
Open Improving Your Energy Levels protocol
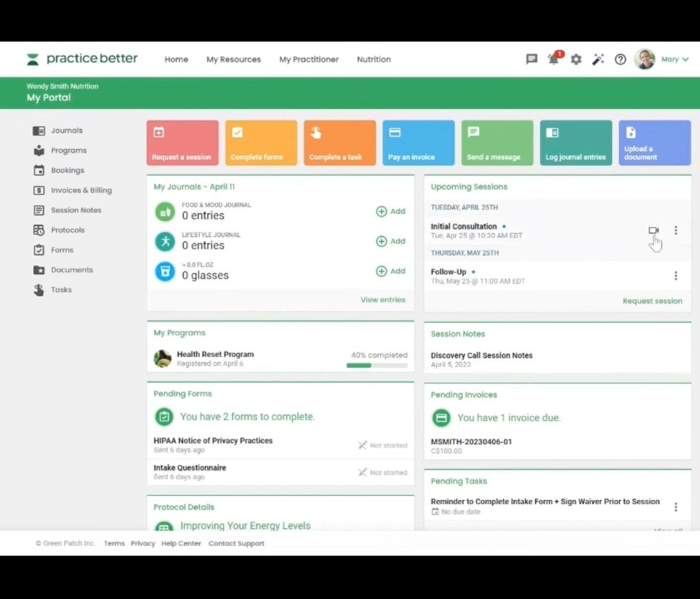click(245, 525)
